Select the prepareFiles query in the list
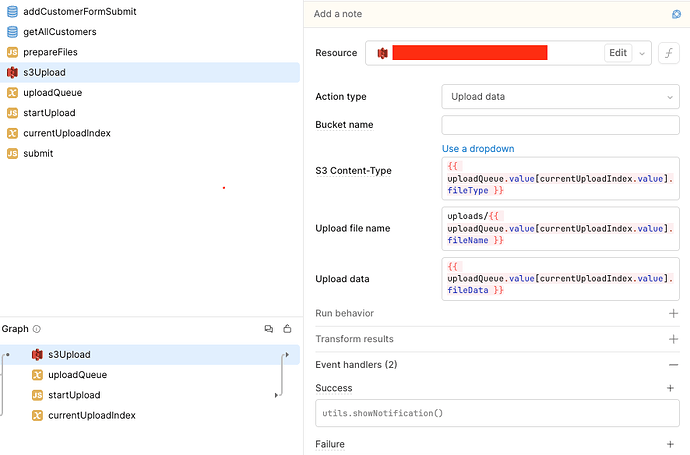The image size is (690, 455). 50,51
